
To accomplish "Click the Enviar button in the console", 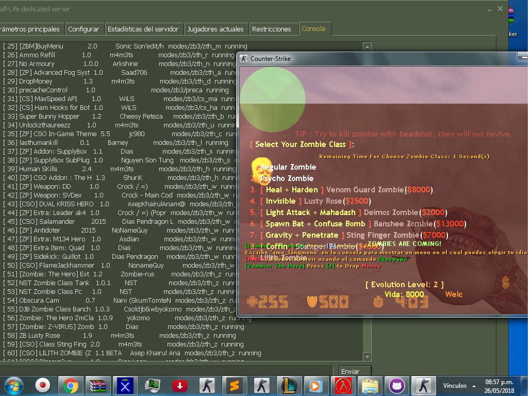I will tap(355, 371).
